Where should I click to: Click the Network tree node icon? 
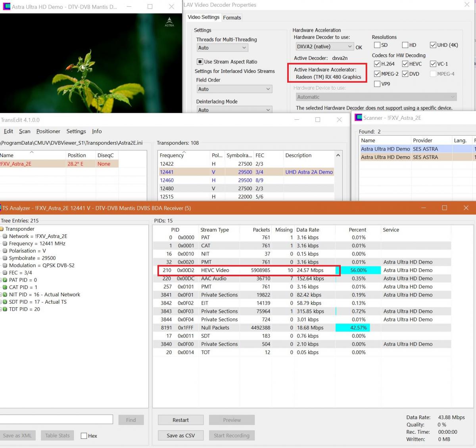click(x=5, y=236)
